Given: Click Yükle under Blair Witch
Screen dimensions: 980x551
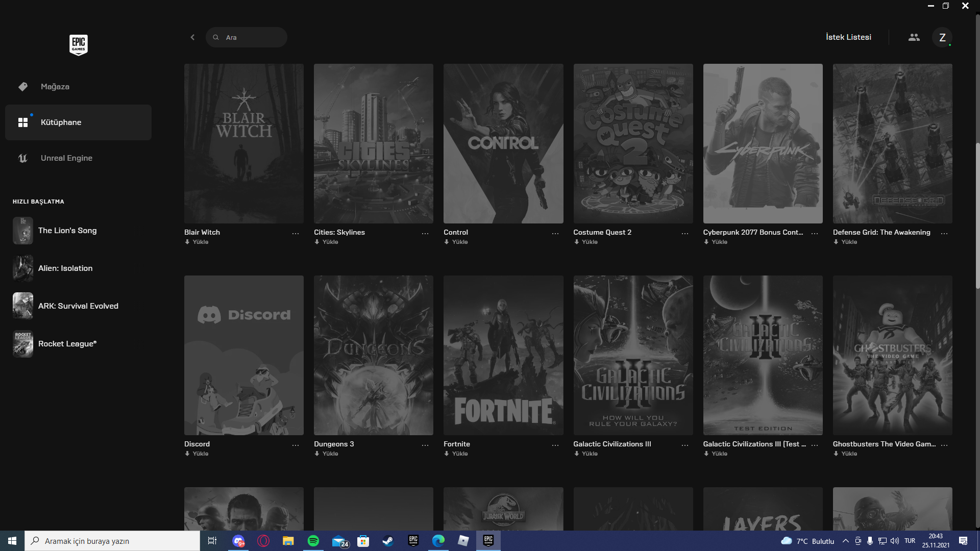Looking at the screenshot, I should click(197, 242).
